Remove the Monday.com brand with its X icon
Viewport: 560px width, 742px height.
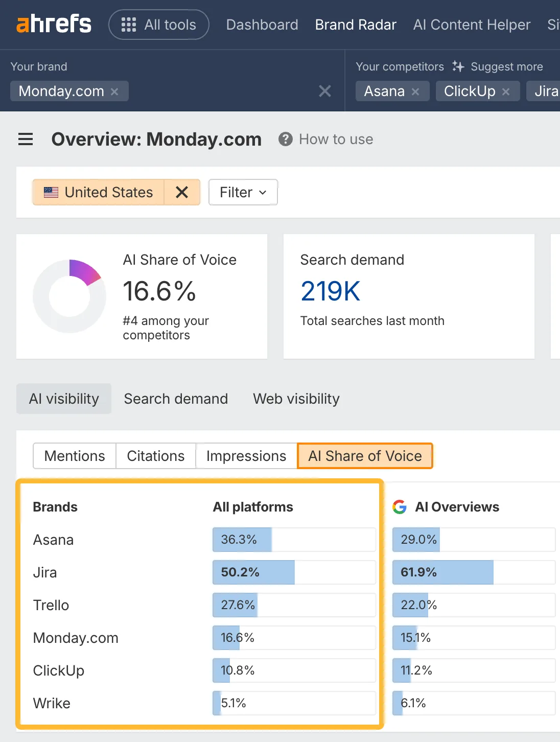pos(115,91)
